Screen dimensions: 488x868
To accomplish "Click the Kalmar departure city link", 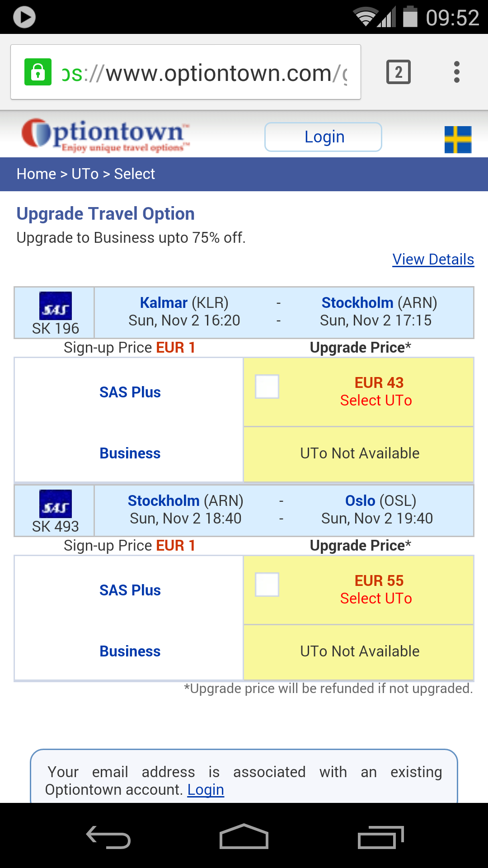I will (x=164, y=302).
